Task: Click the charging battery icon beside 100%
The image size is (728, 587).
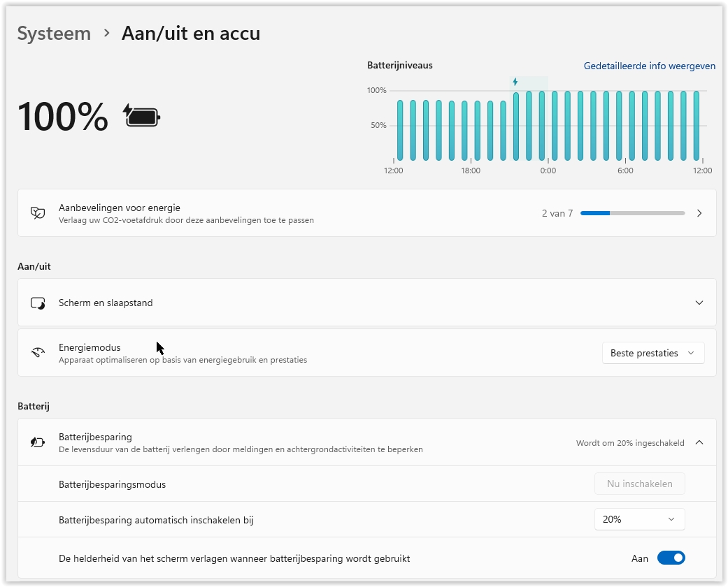Action: [x=142, y=116]
